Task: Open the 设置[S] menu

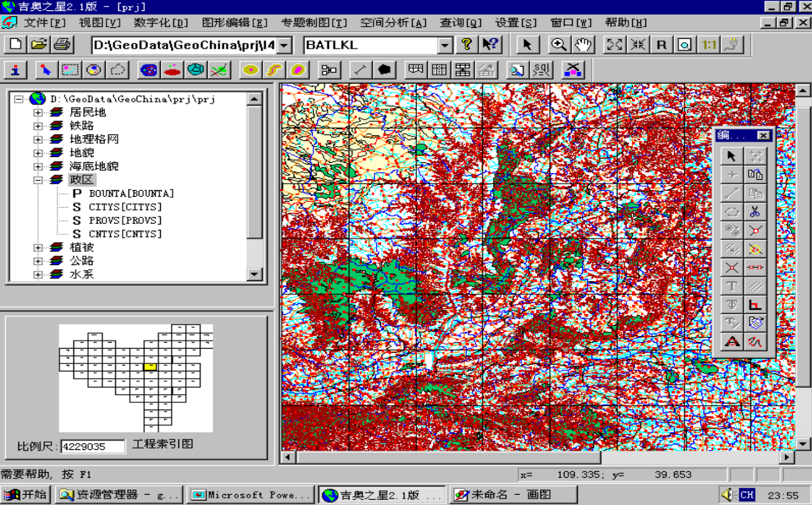Action: pyautogui.click(x=516, y=23)
